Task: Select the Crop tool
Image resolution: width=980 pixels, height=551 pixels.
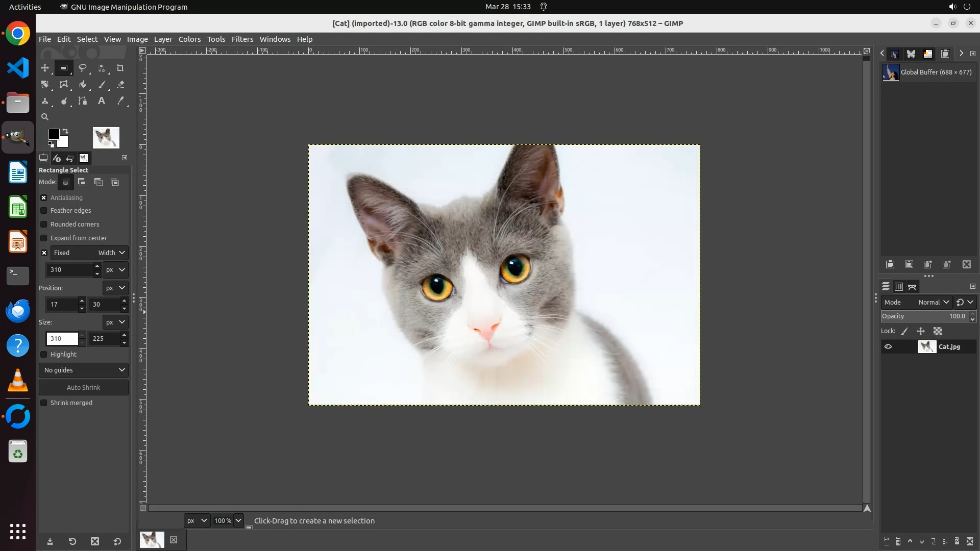Action: (x=120, y=68)
